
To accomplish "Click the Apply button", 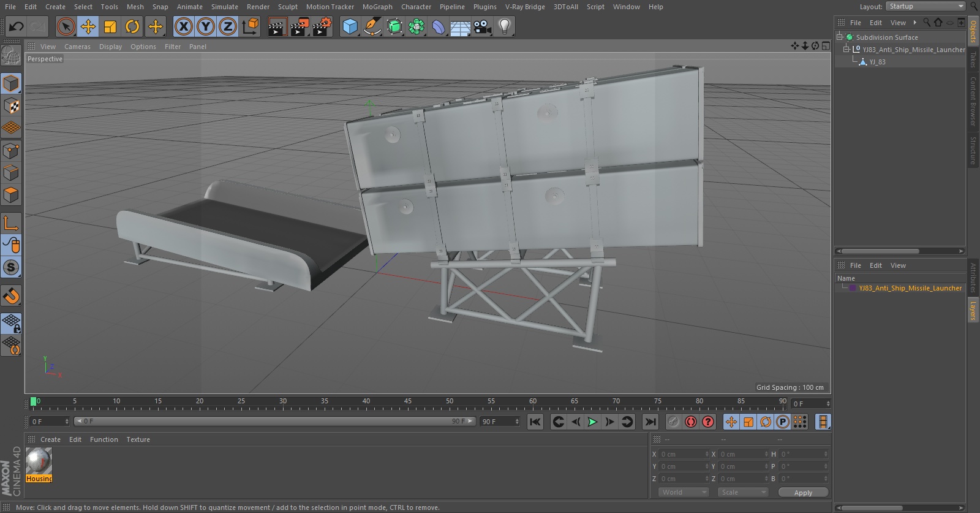I will click(803, 492).
